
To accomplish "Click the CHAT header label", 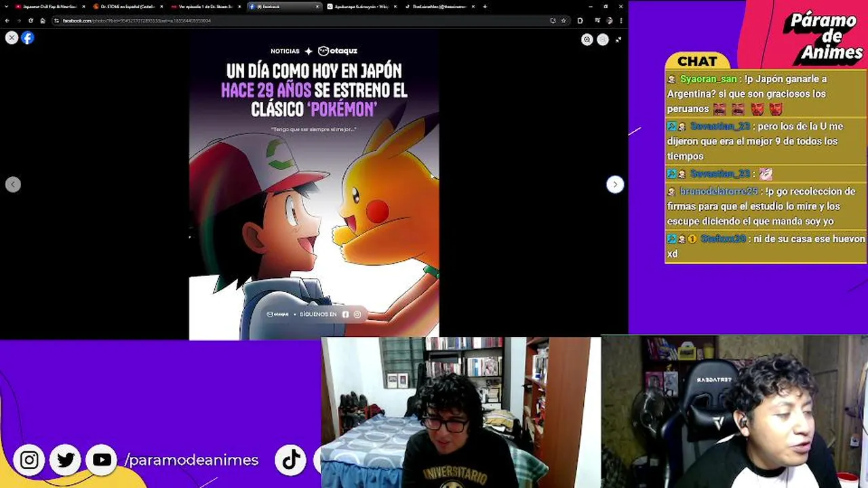I will (x=697, y=62).
